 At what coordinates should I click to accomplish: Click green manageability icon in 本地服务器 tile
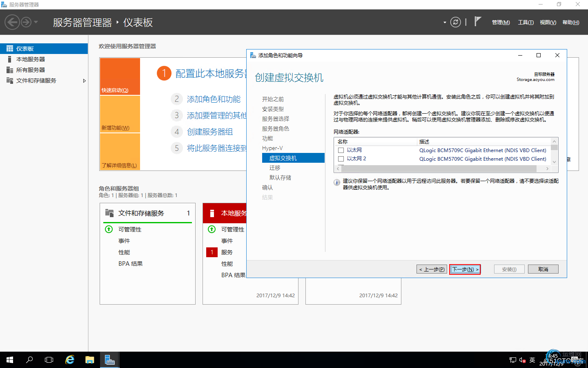pyautogui.click(x=212, y=229)
